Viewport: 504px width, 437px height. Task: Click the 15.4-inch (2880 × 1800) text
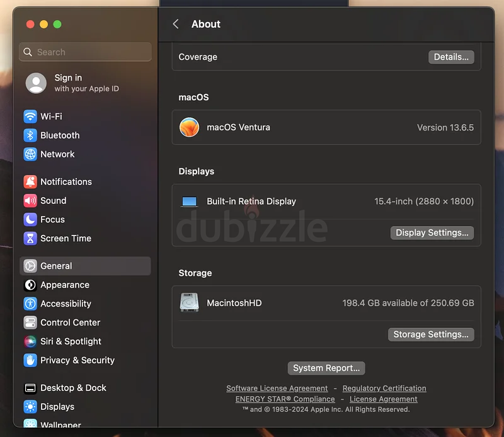424,201
